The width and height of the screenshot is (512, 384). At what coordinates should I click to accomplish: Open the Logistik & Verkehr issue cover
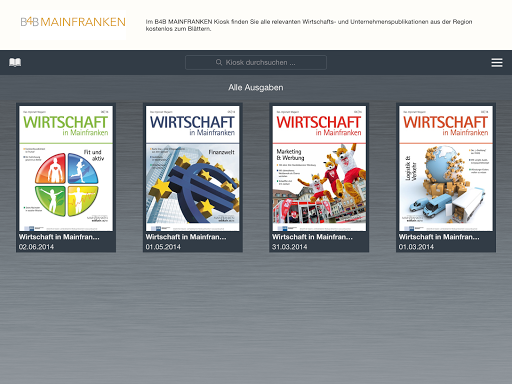(x=446, y=168)
